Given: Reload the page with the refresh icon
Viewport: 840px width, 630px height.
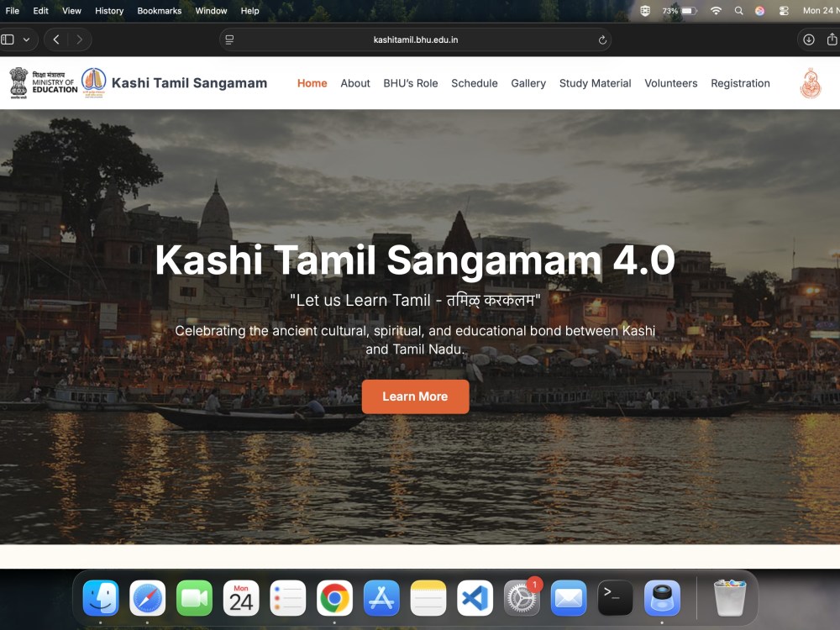Looking at the screenshot, I should click(x=602, y=39).
